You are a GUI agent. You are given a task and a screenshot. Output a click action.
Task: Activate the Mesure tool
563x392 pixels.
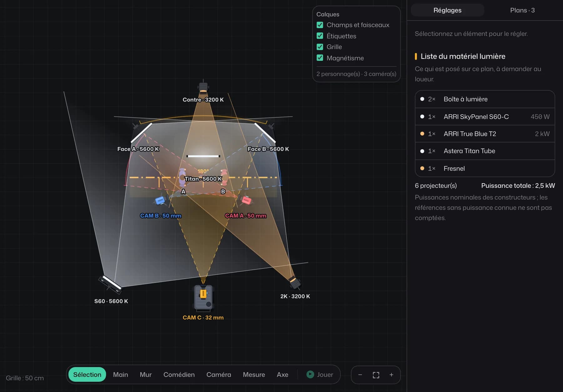click(254, 374)
